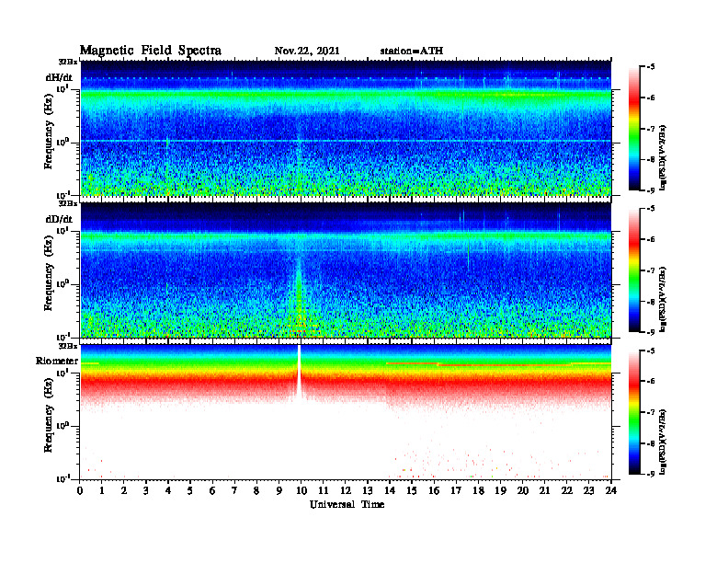Image resolution: width=728 pixels, height=563 pixels.
Task: Click the dD/dt panel color scale bar
Action: (x=634, y=270)
